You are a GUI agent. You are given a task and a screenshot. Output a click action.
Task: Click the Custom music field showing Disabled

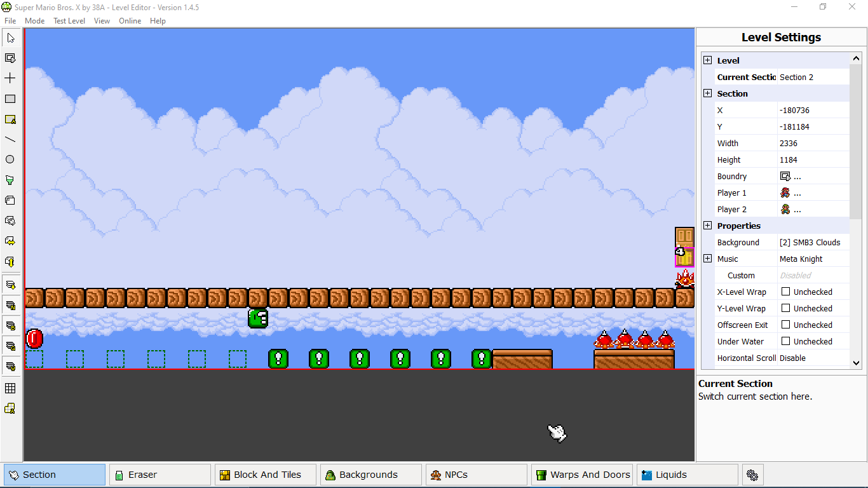pyautogui.click(x=813, y=275)
